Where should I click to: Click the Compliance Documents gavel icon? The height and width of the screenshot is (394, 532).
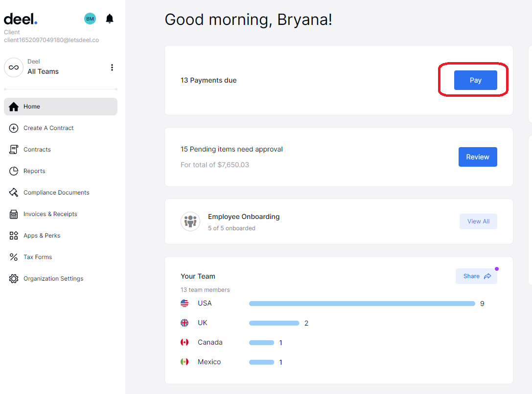[x=14, y=193]
